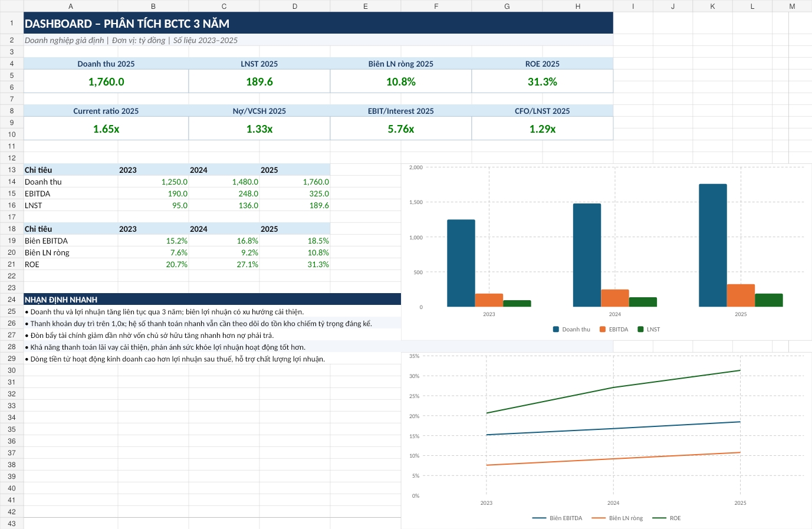Image resolution: width=812 pixels, height=529 pixels.
Task: Select the 'Biên LN ròng 2025' label
Action: [x=401, y=64]
